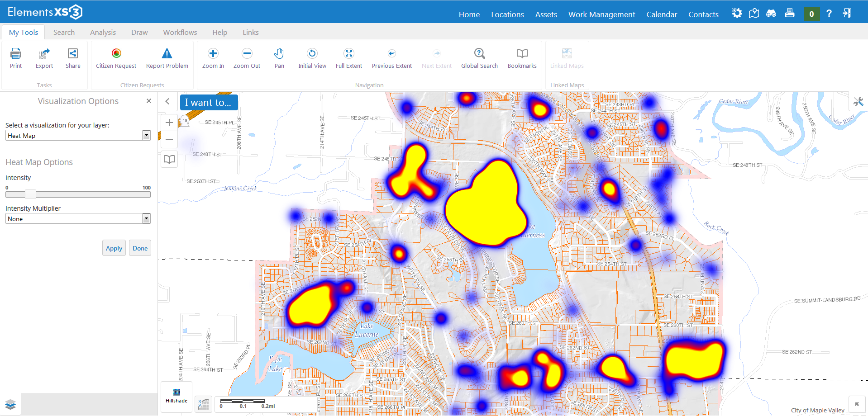Click the map minus zoom button
868x416 pixels.
(x=169, y=139)
